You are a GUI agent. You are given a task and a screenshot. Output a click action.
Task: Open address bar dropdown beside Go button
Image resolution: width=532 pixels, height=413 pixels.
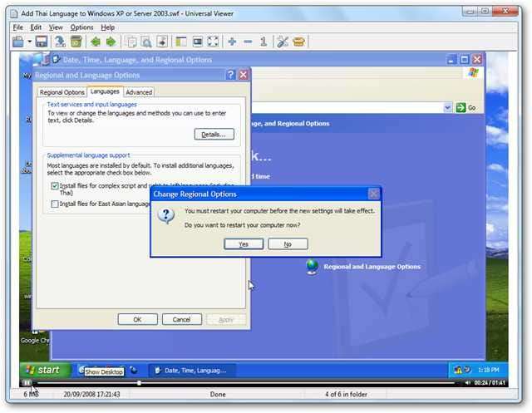[x=447, y=107]
